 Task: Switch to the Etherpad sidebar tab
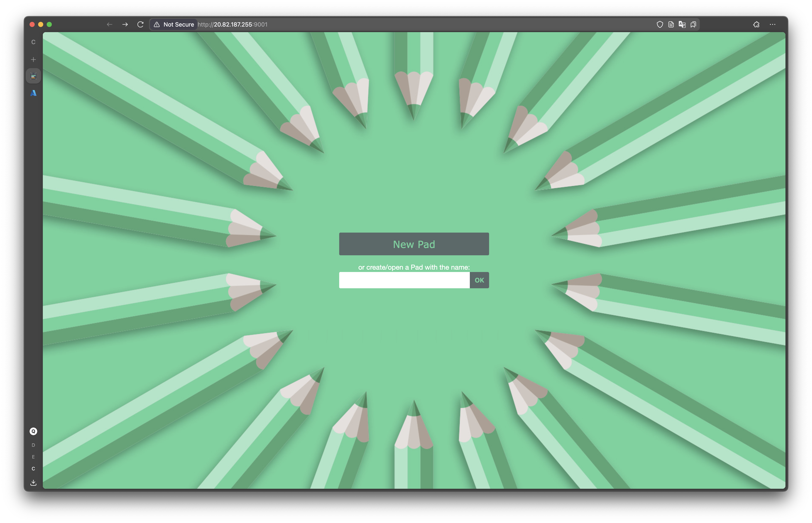(33, 76)
